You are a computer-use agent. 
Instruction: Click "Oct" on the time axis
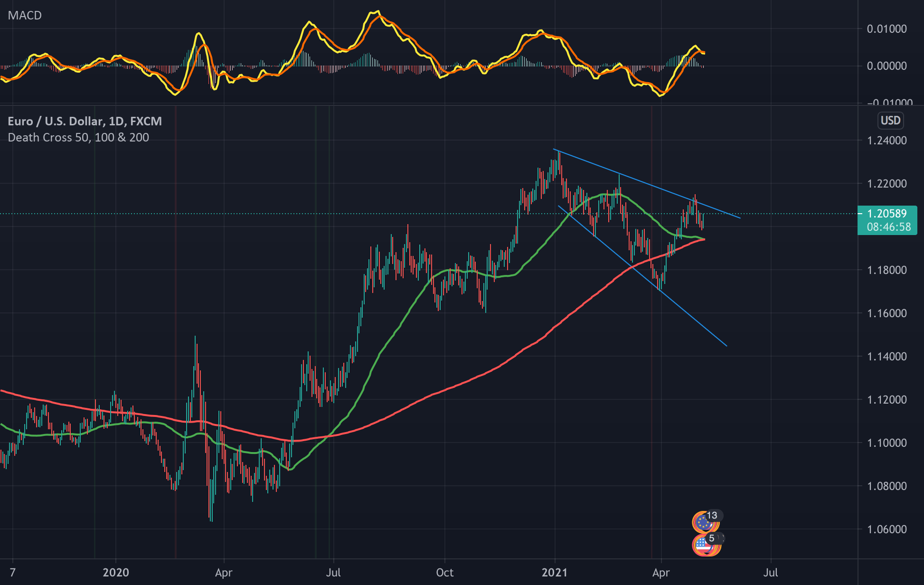444,573
